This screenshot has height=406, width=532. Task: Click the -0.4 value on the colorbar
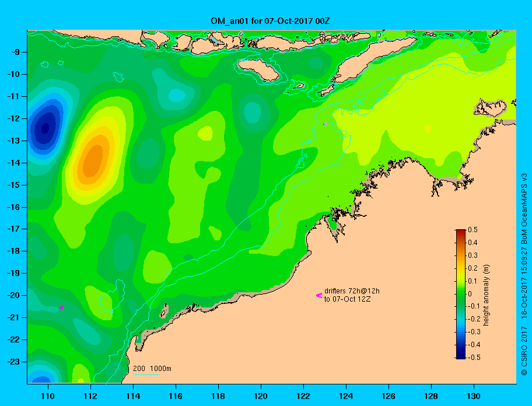point(474,345)
